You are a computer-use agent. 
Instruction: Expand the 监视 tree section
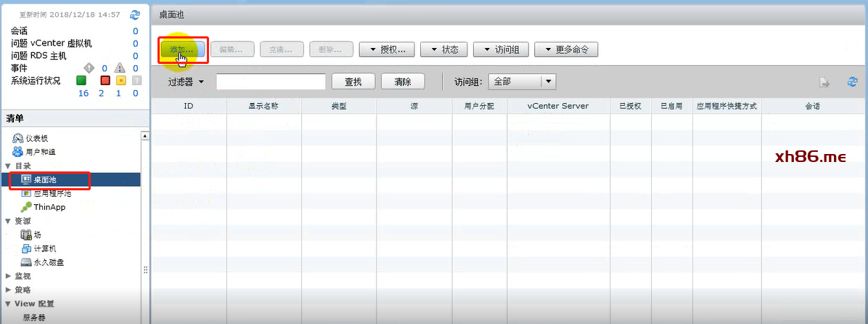tap(7, 276)
